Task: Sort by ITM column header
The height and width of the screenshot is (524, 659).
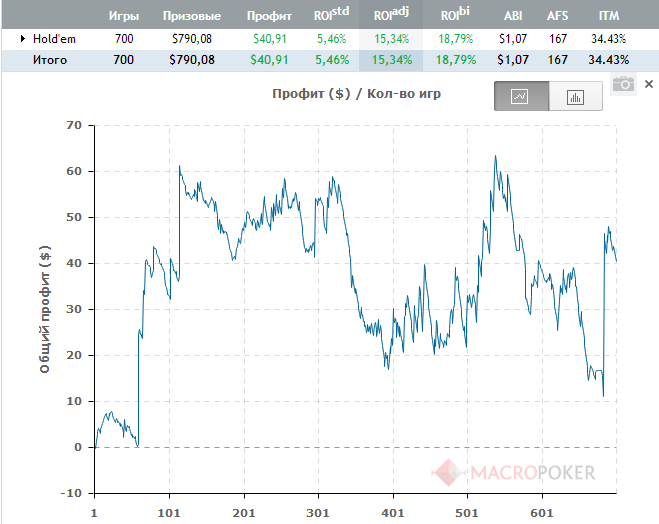Action: click(x=609, y=16)
